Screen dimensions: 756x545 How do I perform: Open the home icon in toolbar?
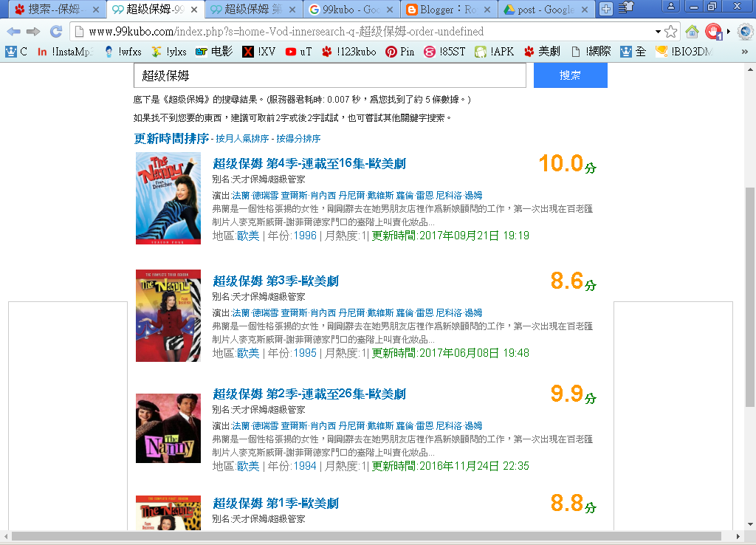tap(693, 32)
